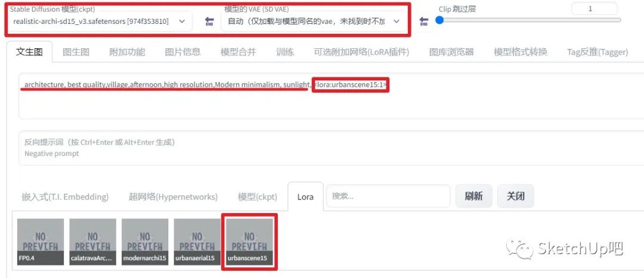Open the SD VAE model dropdown
Viewport: 644px width, 278px height.
314,21
